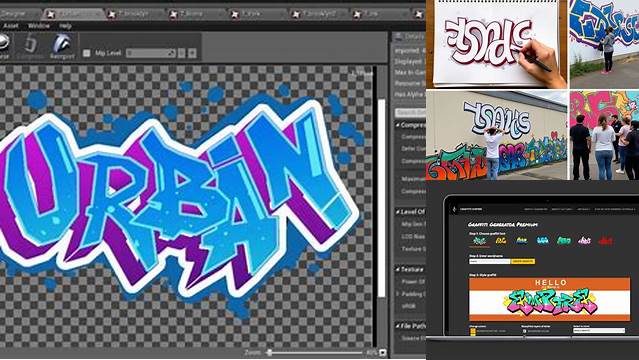This screenshot has width=639, height=360.
Task: Collapse the Texture section expander
Action: click(397, 269)
